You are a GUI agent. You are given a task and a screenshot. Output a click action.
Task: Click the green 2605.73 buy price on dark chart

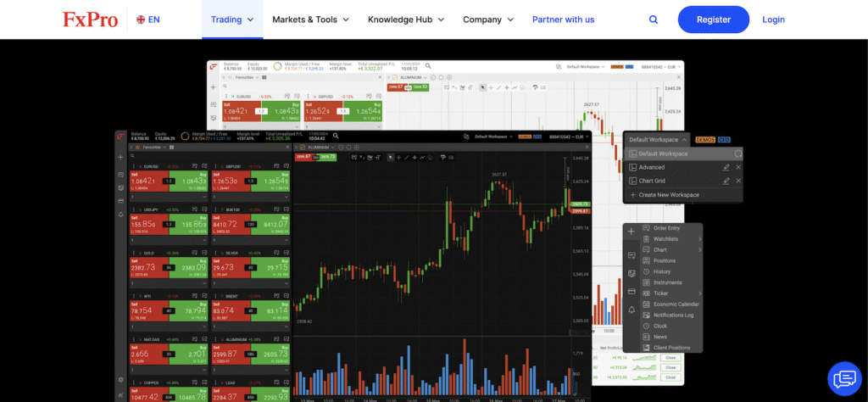pos(327,157)
